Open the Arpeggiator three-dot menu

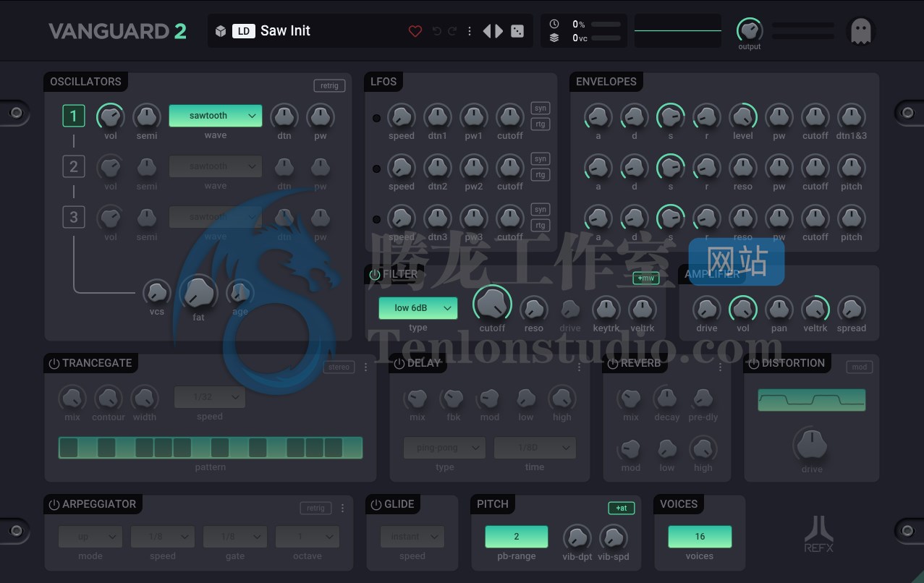[x=342, y=508]
